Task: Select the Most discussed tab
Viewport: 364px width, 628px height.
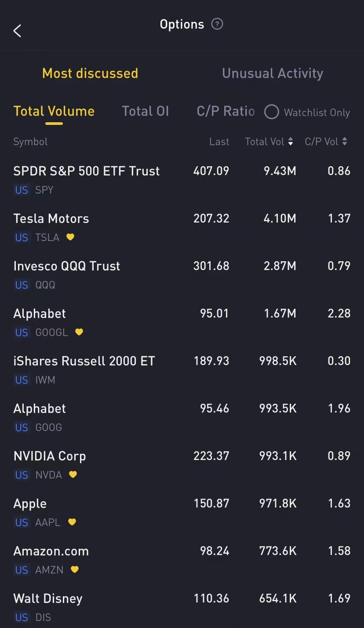Action: coord(90,73)
